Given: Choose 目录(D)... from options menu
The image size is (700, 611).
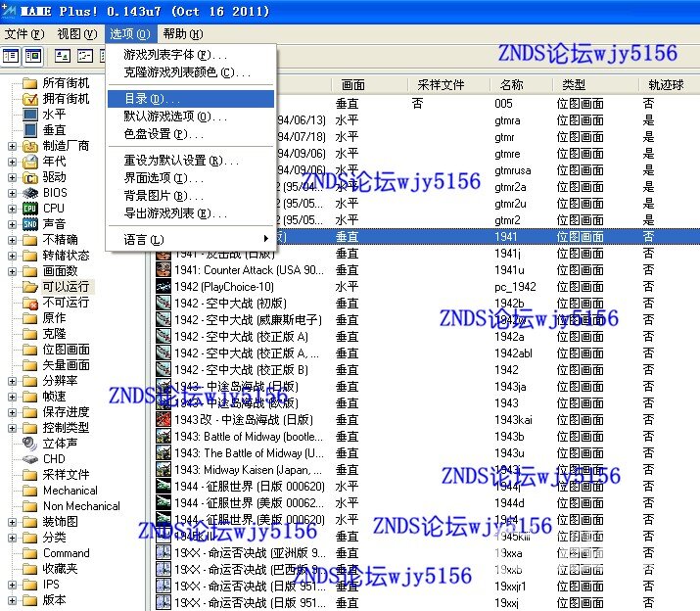Looking at the screenshot, I should [x=191, y=99].
